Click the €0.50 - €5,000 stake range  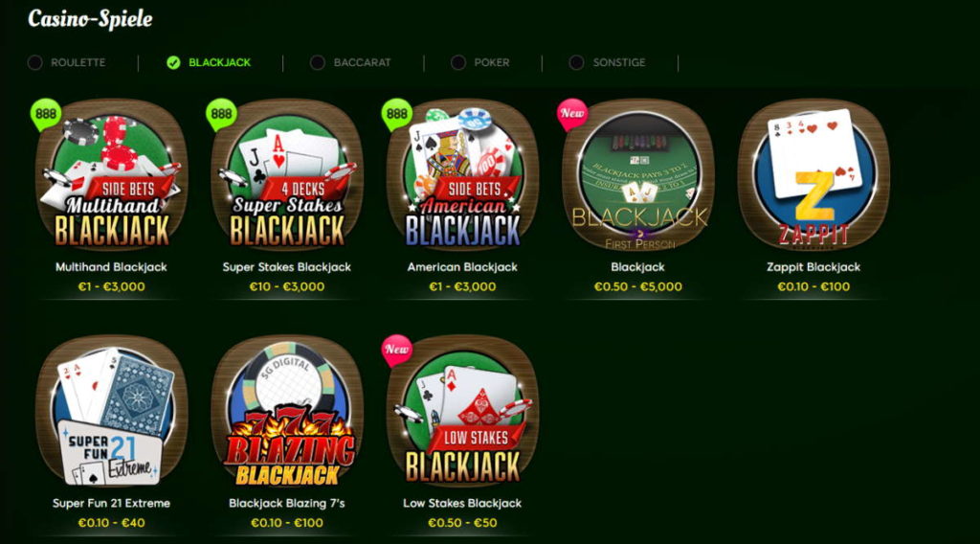[638, 287]
